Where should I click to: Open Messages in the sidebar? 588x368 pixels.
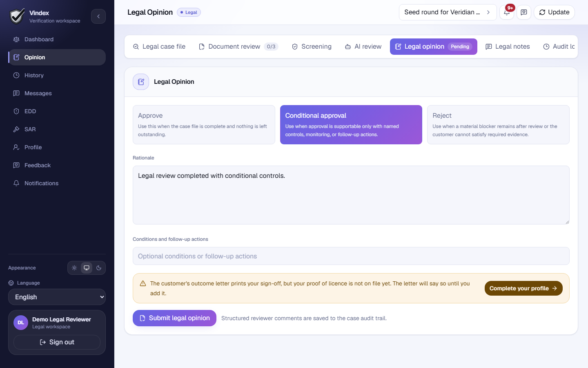57,93
